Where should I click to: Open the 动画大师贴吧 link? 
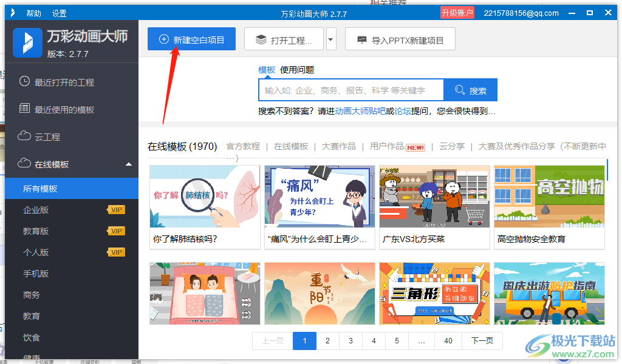[x=360, y=111]
